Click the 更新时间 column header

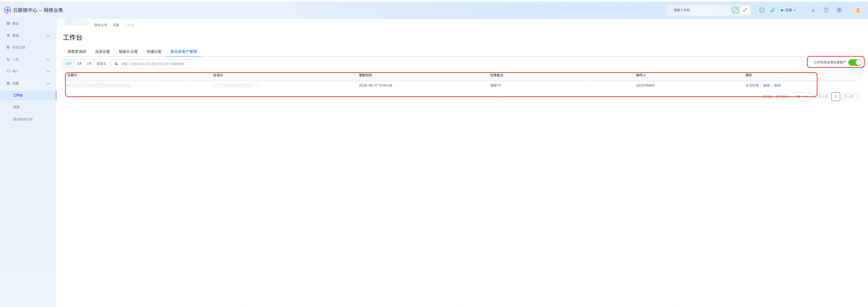(x=366, y=75)
